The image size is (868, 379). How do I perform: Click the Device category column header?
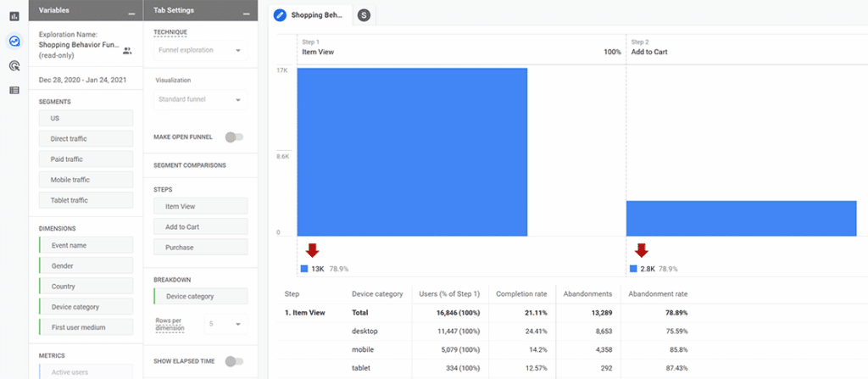point(377,293)
